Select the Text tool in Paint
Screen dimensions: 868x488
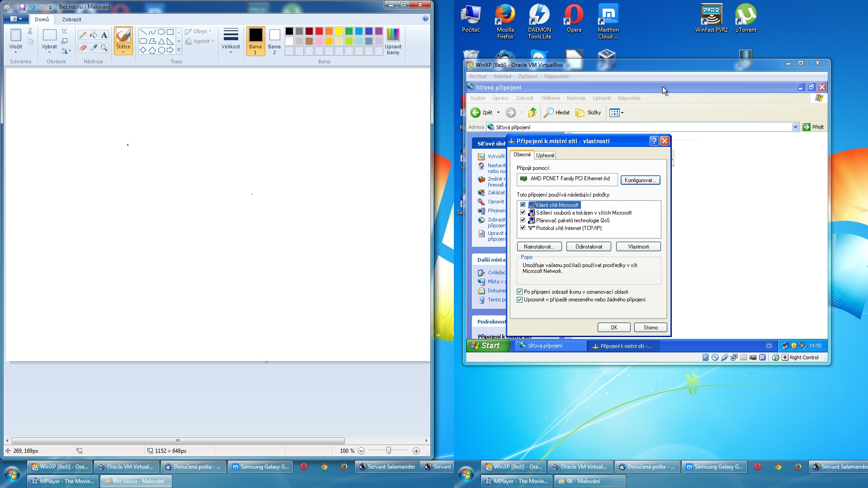point(104,35)
